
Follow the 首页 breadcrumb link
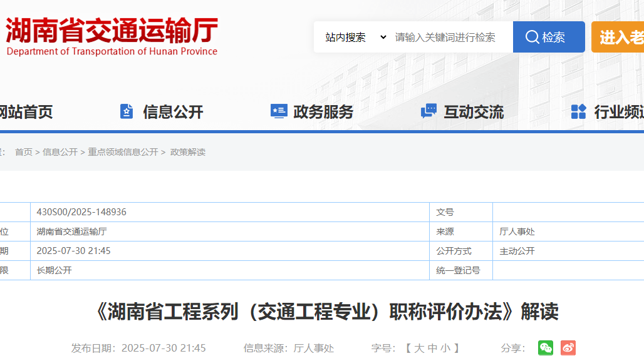pos(23,151)
